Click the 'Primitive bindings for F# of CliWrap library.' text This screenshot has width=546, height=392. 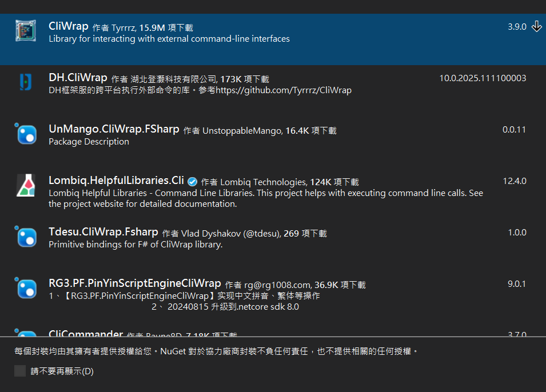[x=135, y=245]
